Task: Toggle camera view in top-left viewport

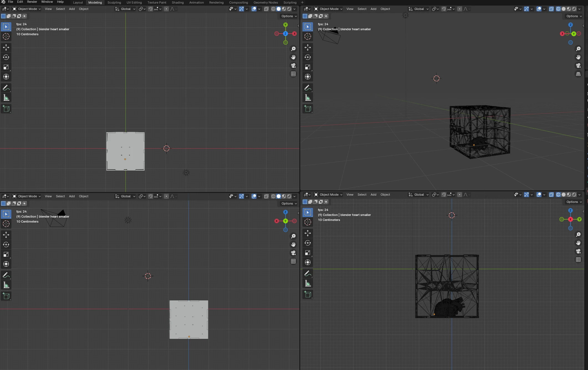Action: [293, 66]
